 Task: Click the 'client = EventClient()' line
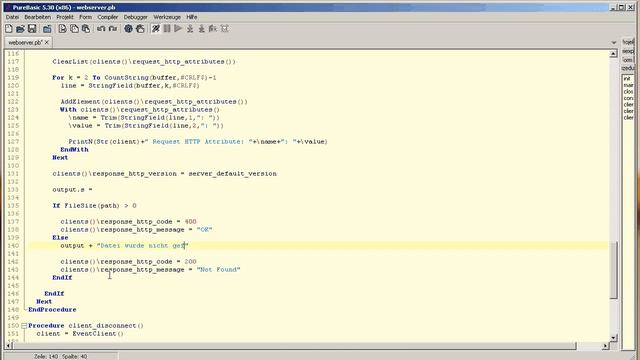coord(80,333)
